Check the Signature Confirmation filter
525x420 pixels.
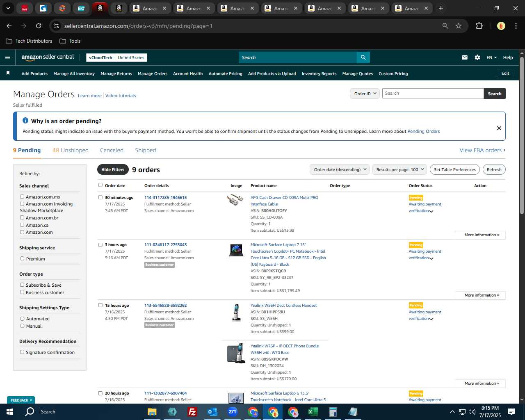22,352
